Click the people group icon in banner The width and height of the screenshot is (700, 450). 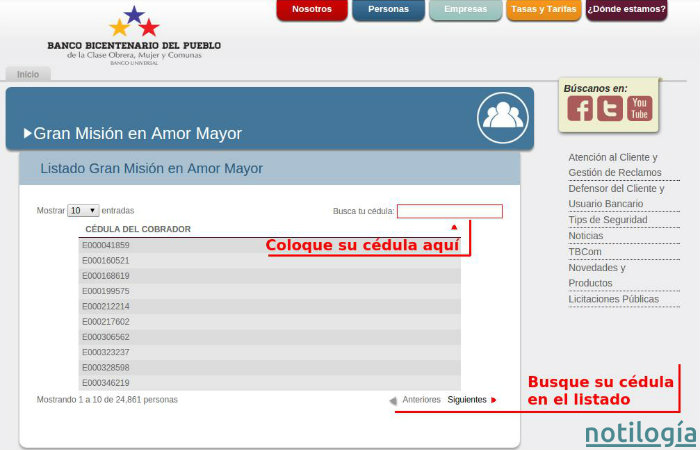[x=503, y=118]
